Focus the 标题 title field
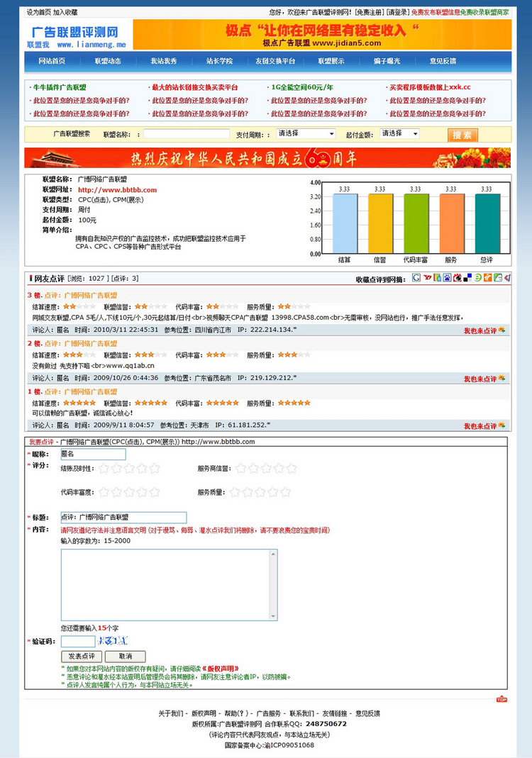 coord(123,517)
